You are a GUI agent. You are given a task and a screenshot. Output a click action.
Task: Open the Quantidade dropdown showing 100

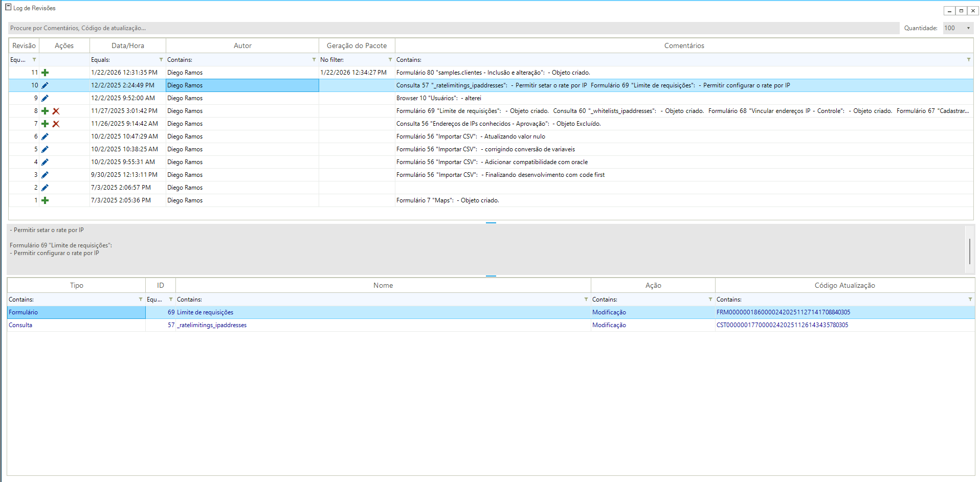point(957,28)
